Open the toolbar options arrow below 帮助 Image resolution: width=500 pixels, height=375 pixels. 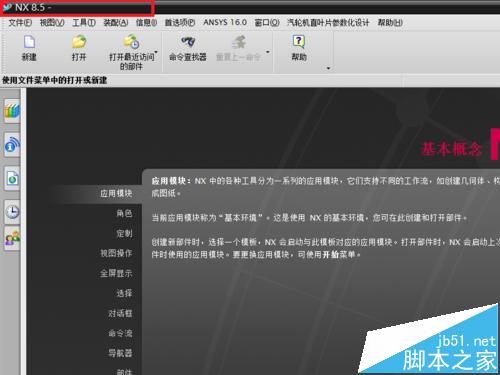point(328,68)
